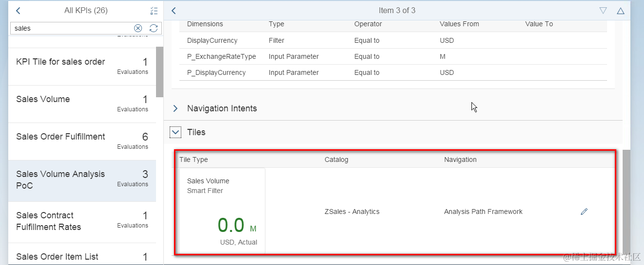
Task: Toggle multi-select mode icon in KPI list
Action: click(154, 11)
